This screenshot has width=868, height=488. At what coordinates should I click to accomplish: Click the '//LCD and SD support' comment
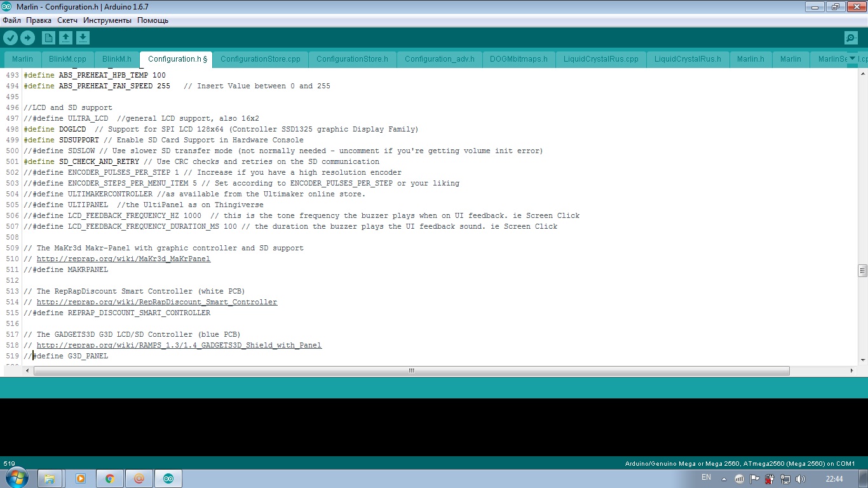[68, 108]
